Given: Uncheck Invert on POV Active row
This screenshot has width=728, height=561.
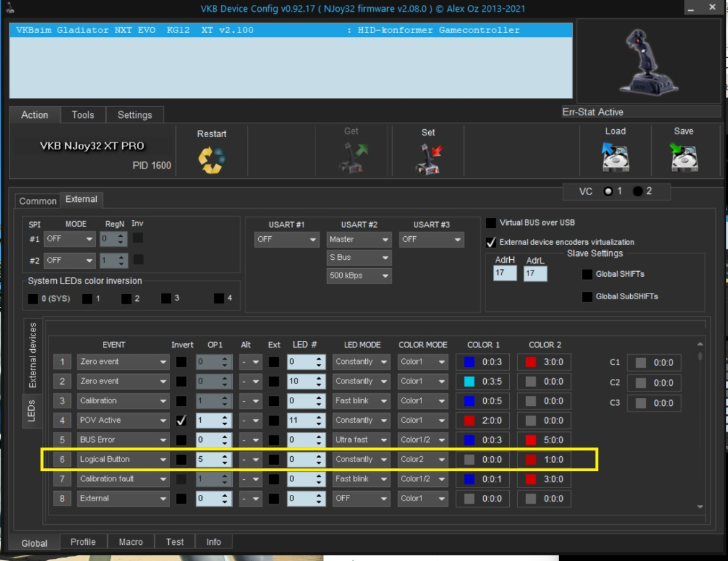Looking at the screenshot, I should pos(181,420).
